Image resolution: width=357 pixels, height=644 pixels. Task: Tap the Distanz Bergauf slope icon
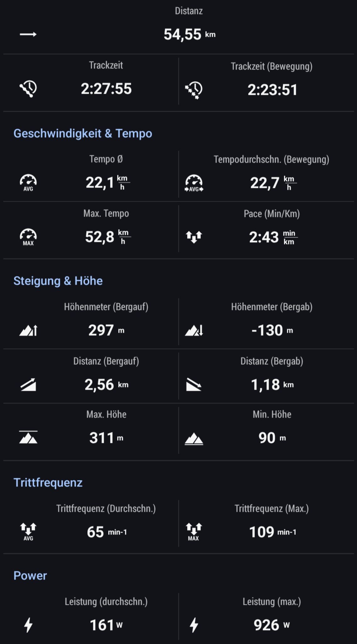(x=28, y=385)
